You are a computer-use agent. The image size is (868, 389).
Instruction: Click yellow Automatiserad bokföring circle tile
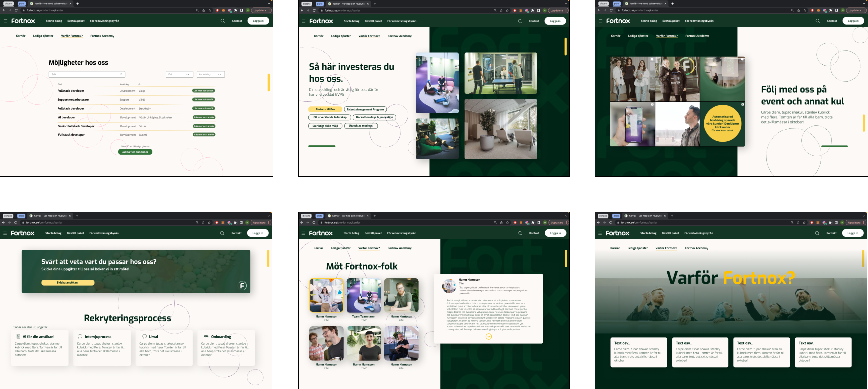coord(723,124)
